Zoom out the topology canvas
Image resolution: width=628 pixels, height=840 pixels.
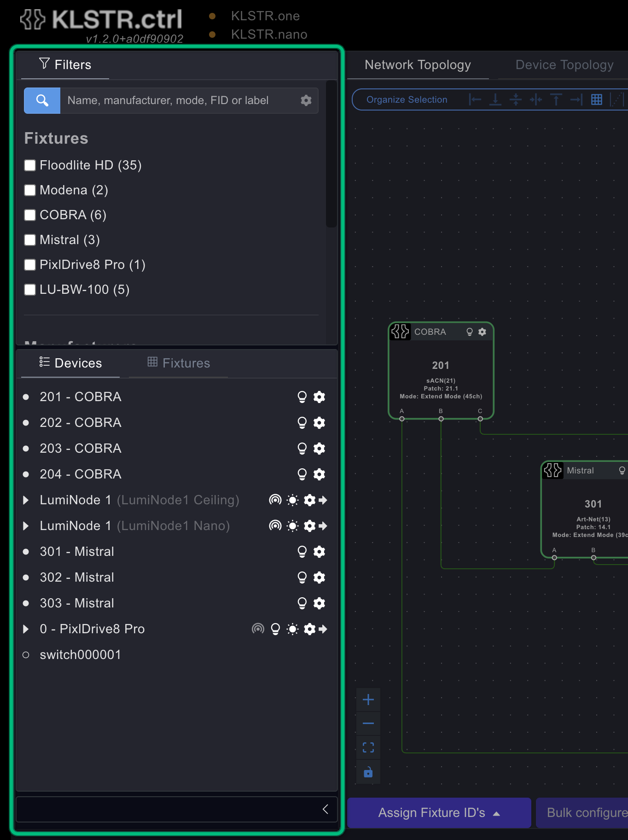click(x=368, y=723)
